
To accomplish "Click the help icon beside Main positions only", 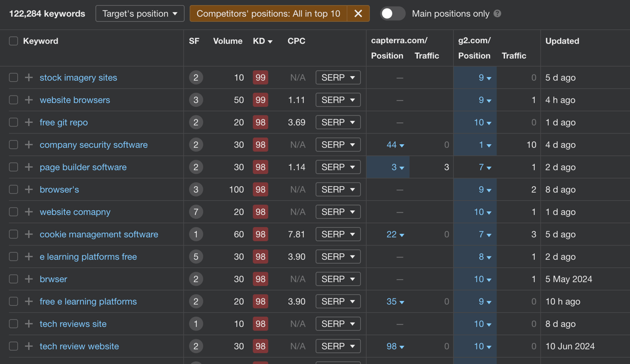I will [497, 14].
